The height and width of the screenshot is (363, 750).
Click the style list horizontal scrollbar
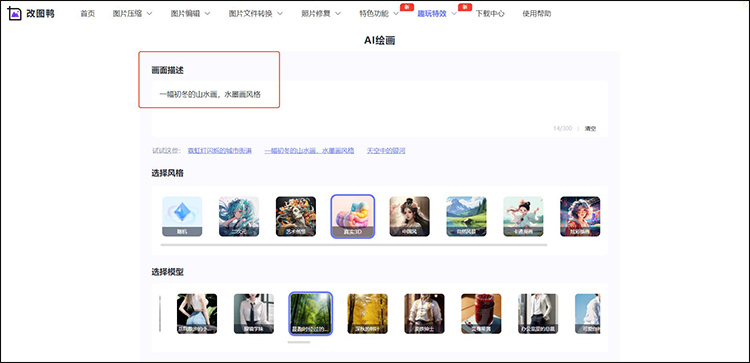(x=354, y=245)
